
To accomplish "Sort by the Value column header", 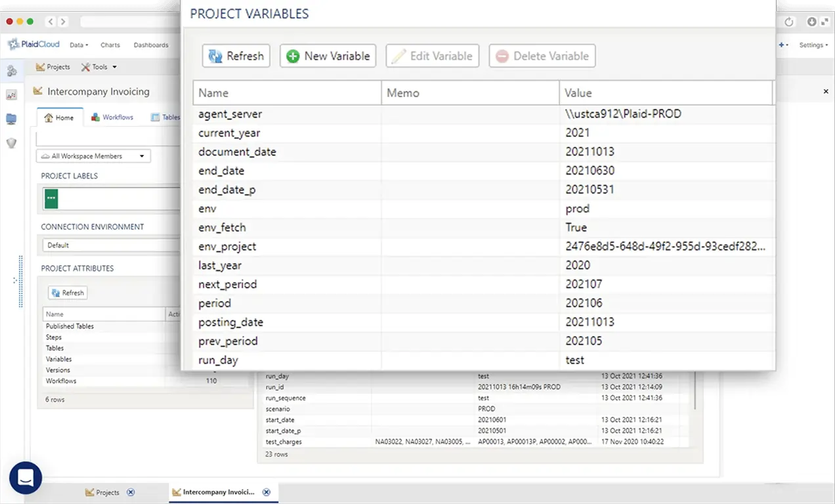I will point(666,93).
